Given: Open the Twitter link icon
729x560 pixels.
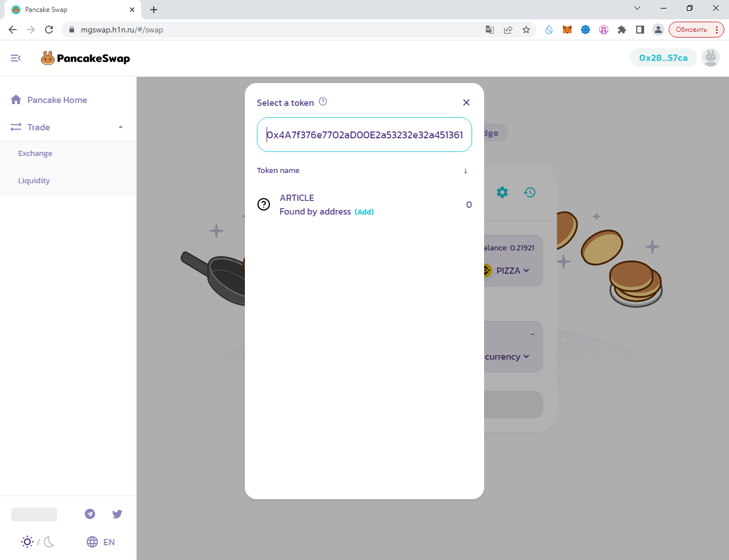Looking at the screenshot, I should click(117, 514).
